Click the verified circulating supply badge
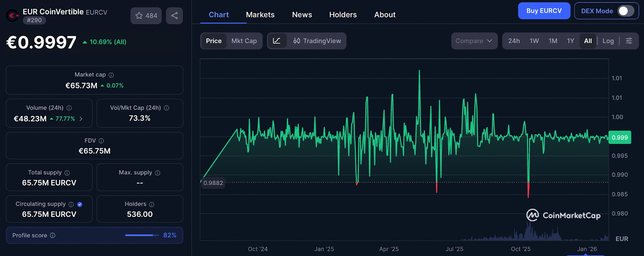 [80, 204]
